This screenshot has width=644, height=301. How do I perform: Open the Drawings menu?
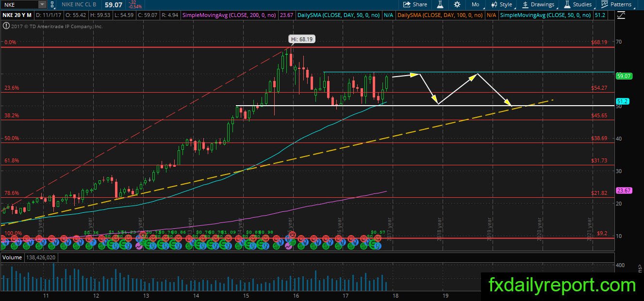pos(538,4)
